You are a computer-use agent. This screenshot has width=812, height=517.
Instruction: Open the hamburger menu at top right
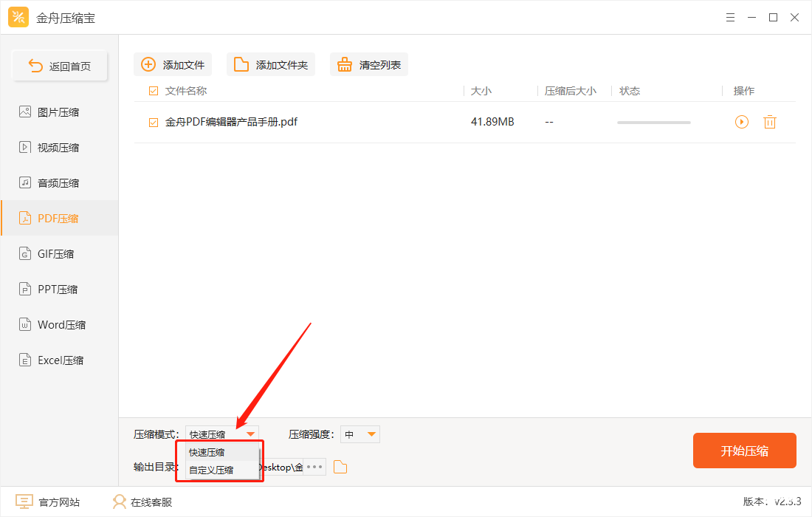730,16
